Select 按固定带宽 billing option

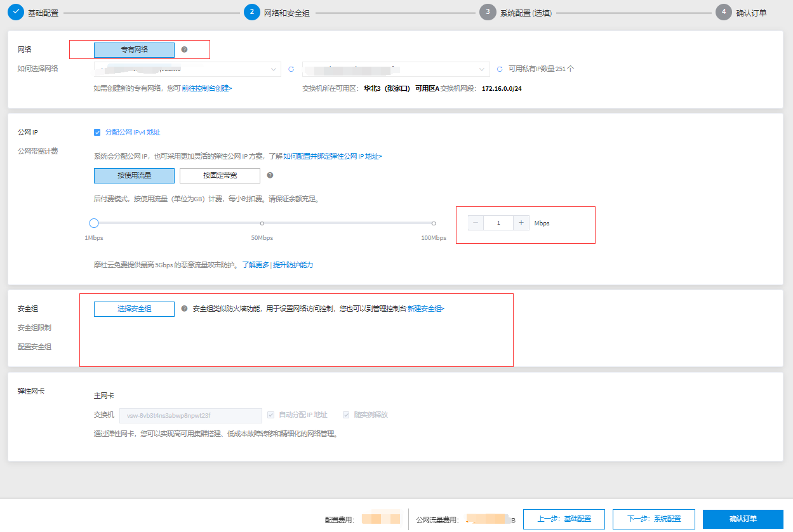click(220, 176)
